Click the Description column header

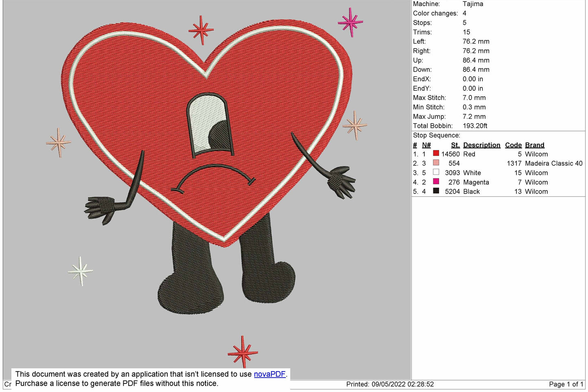pos(481,145)
